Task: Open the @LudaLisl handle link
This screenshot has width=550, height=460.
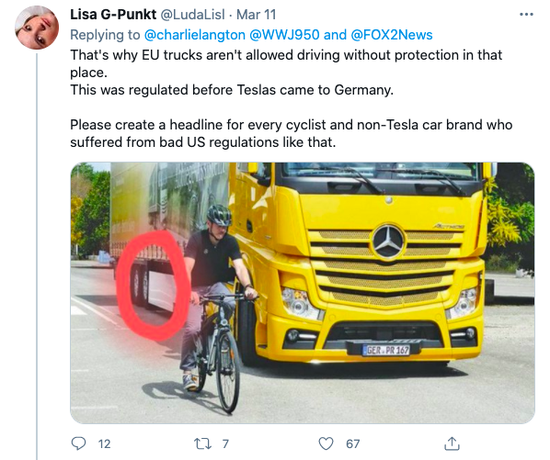Action: (193, 14)
